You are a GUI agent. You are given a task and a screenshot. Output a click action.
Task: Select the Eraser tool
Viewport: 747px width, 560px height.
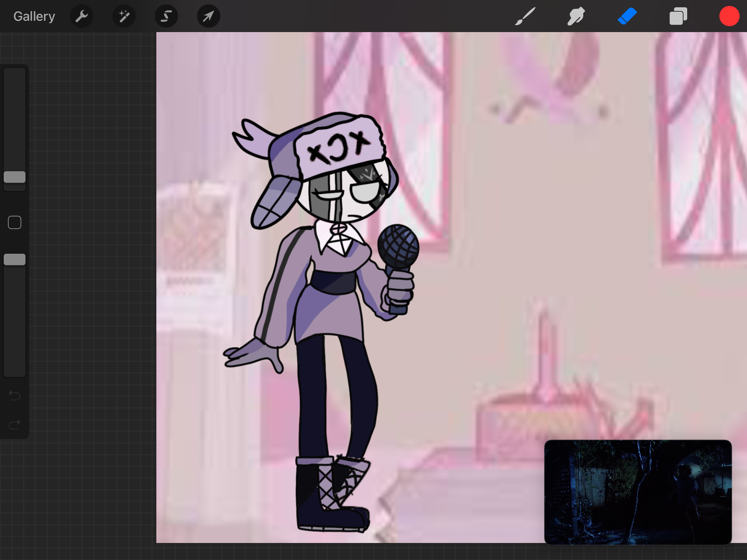[x=627, y=16]
